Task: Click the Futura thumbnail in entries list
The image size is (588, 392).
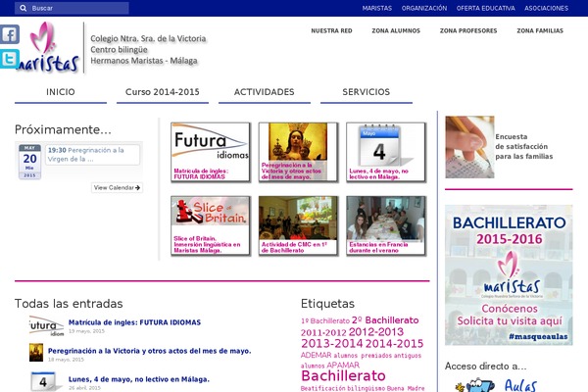Action: click(x=46, y=325)
